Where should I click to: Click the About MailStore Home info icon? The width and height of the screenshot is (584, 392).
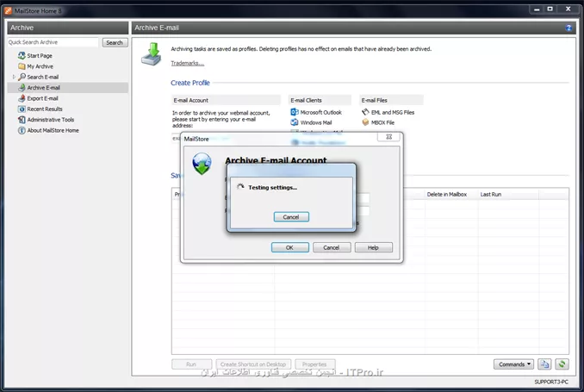[22, 130]
